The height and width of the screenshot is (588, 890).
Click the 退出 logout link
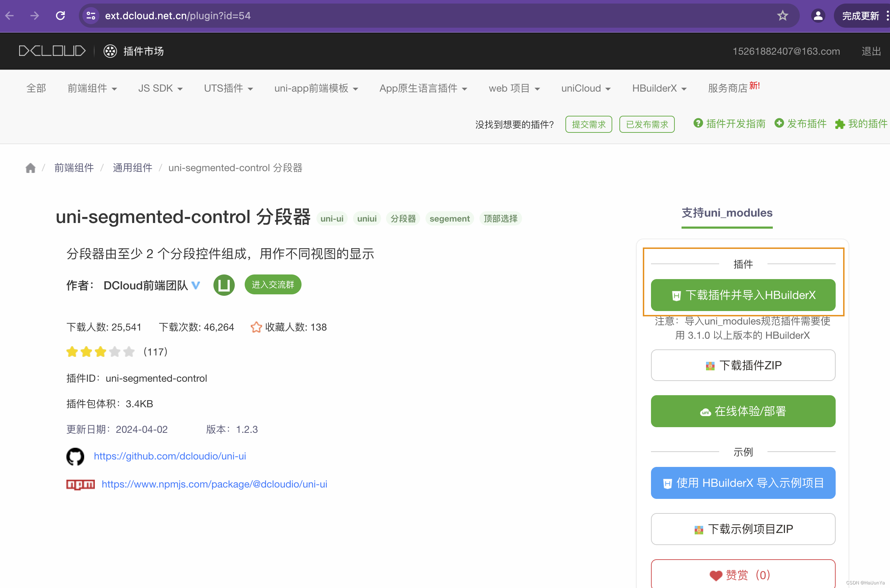point(871,51)
